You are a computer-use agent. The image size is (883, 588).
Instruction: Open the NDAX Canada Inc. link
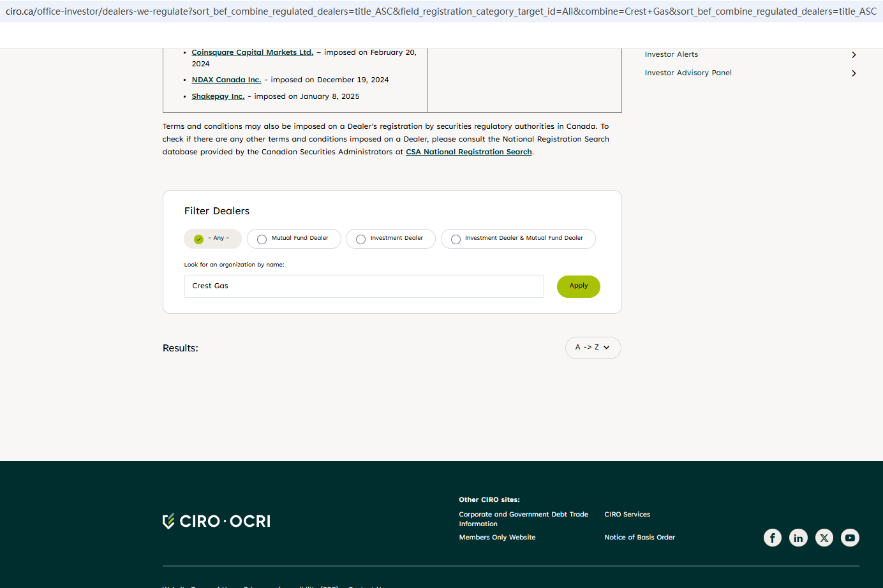[226, 80]
